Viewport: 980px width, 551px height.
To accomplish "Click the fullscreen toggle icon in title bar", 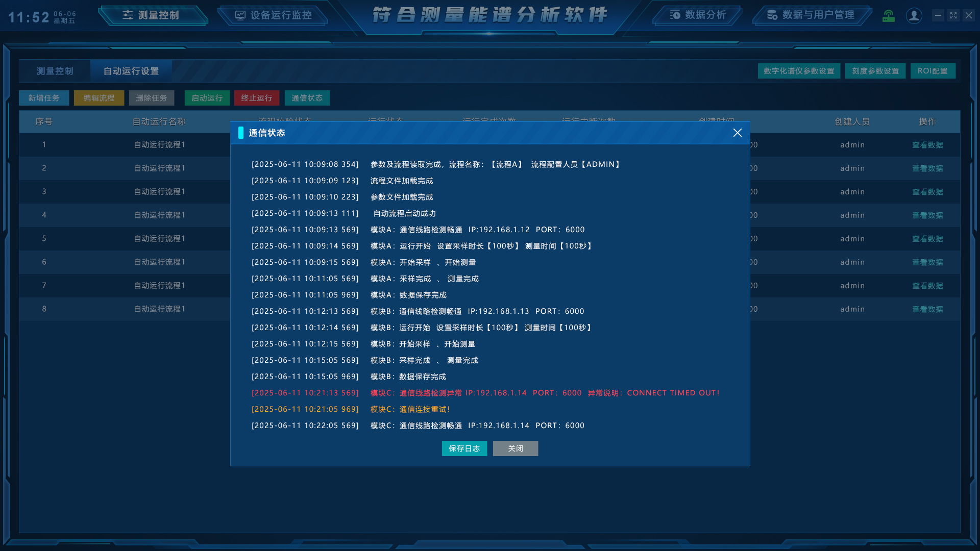I will (953, 15).
